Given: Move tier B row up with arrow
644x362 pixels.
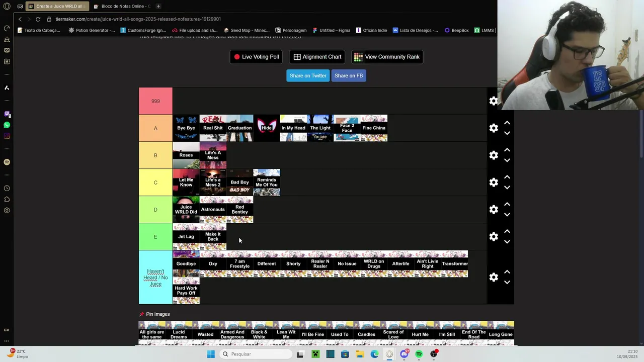Looking at the screenshot, I should (x=507, y=150).
